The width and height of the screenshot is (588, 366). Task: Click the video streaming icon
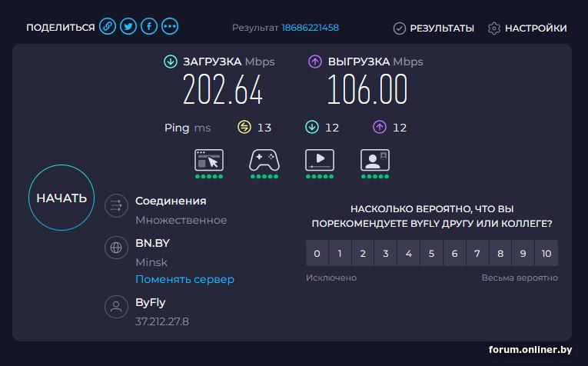click(x=320, y=160)
